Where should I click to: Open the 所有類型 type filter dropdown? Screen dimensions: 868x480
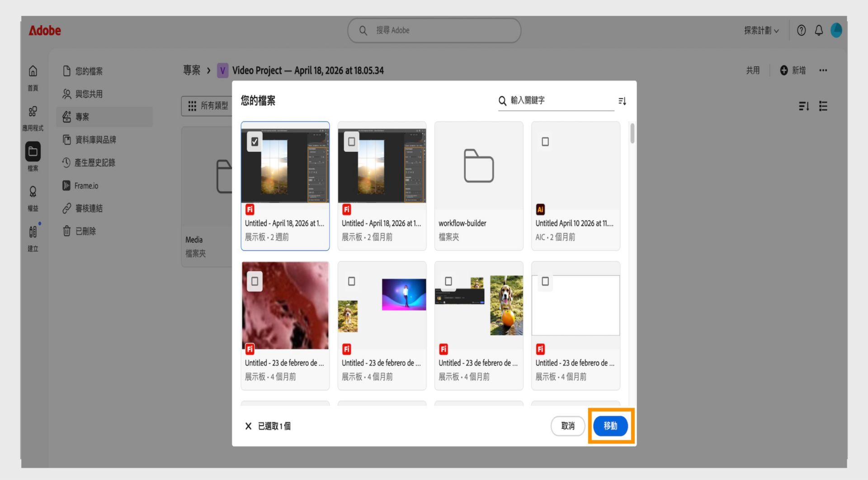pos(208,105)
